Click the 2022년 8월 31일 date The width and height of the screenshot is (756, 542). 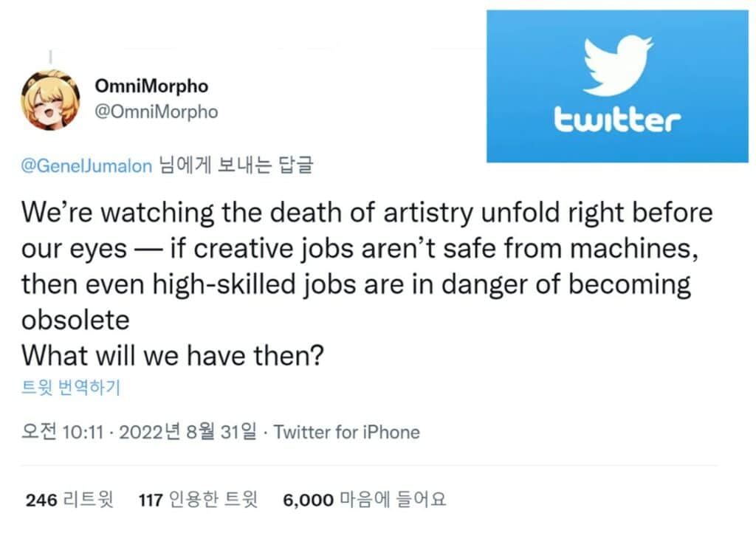click(187, 432)
